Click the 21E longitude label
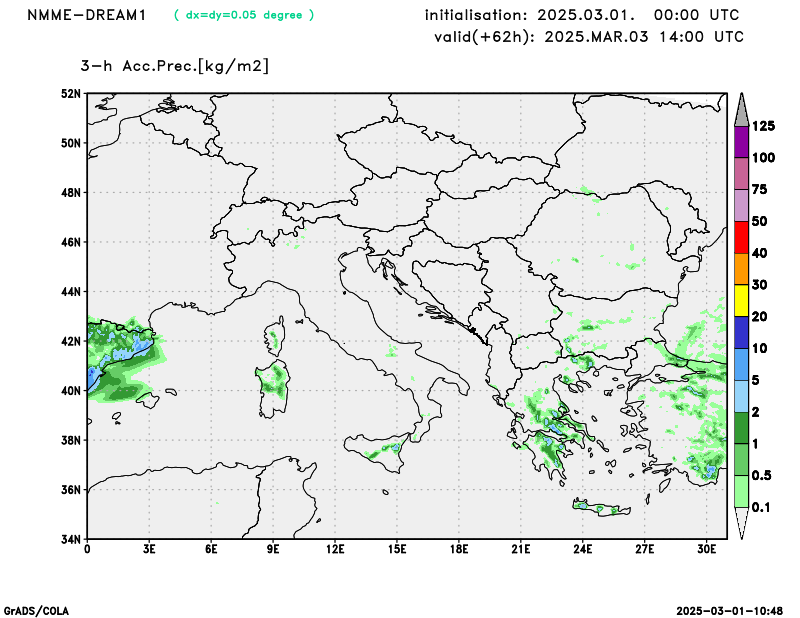This screenshot has width=800, height=618. coord(521,550)
